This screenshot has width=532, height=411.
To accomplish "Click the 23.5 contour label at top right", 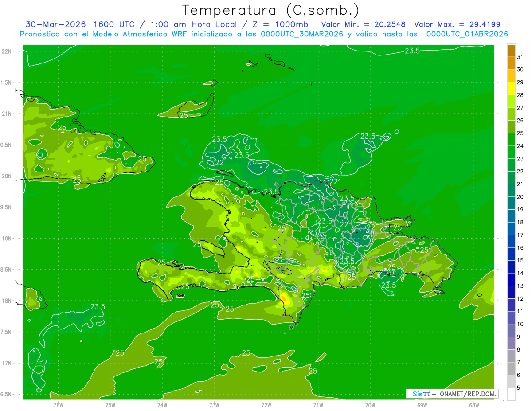I will (412, 51).
